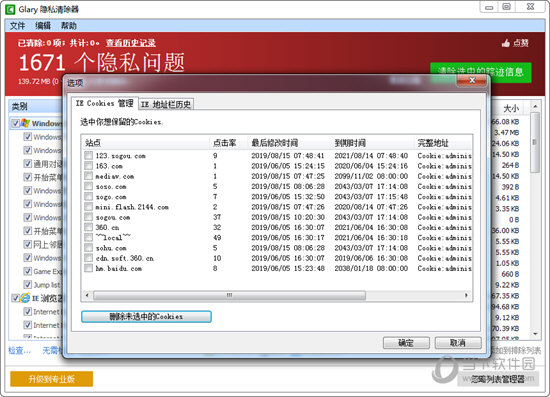Sort by 到期时间 column header
The width and height of the screenshot is (550, 397).
tap(373, 143)
